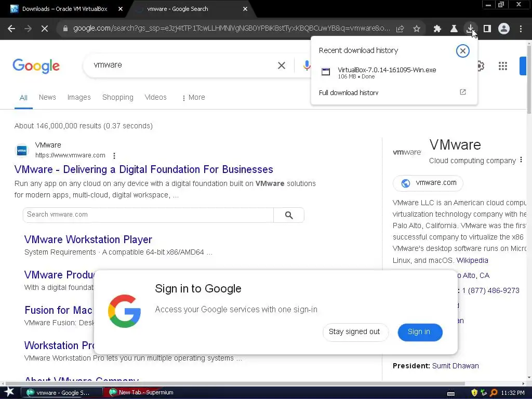Open the Extensions puzzle icon
Viewport: 532px width, 399px height.
click(437, 29)
